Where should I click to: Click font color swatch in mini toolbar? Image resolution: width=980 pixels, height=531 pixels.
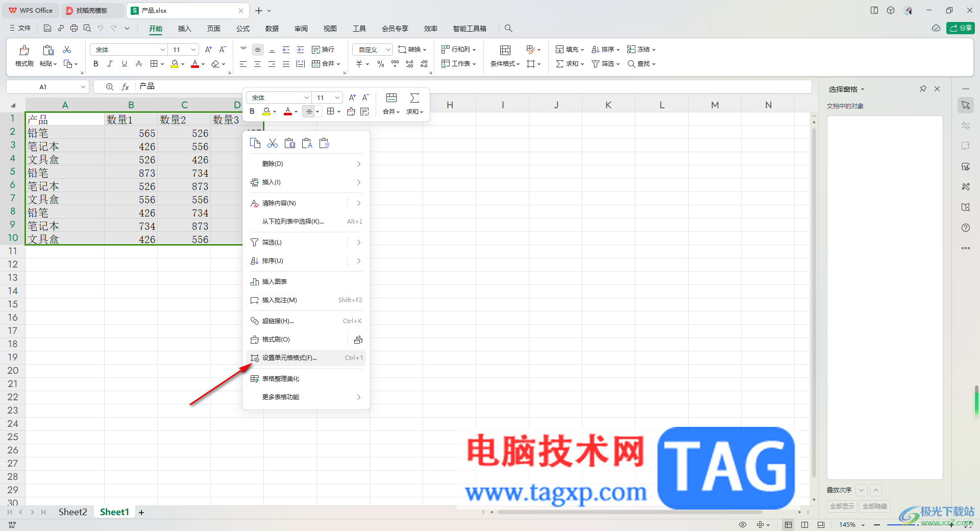(x=288, y=111)
